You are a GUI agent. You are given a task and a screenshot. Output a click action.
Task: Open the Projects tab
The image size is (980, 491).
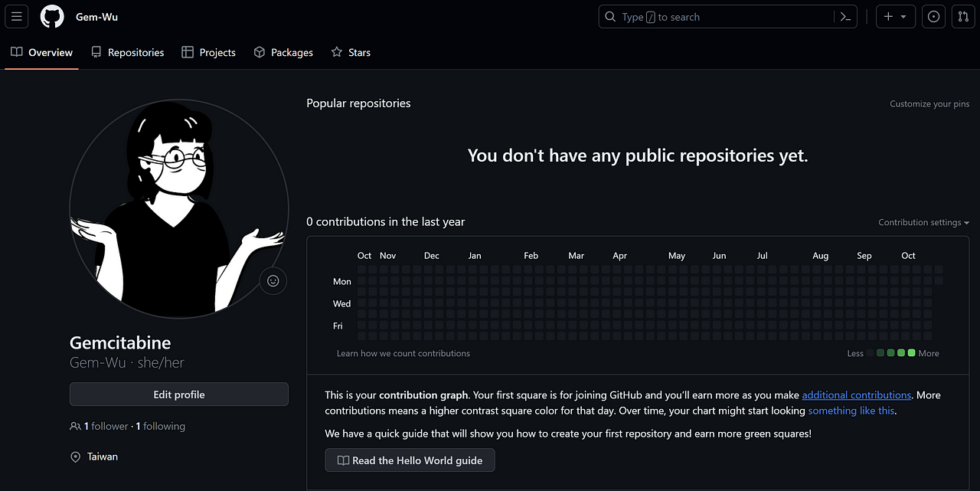point(208,52)
